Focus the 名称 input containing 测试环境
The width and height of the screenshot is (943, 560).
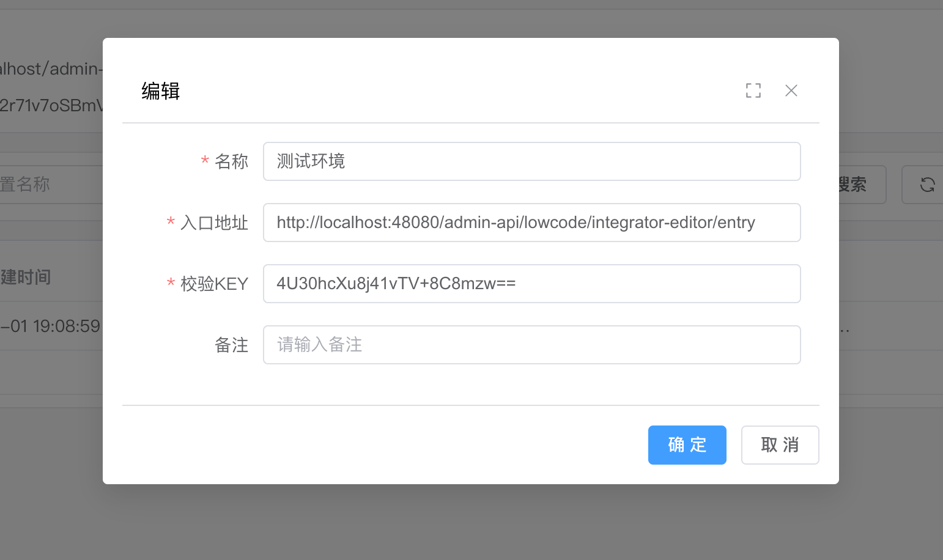[x=531, y=161]
